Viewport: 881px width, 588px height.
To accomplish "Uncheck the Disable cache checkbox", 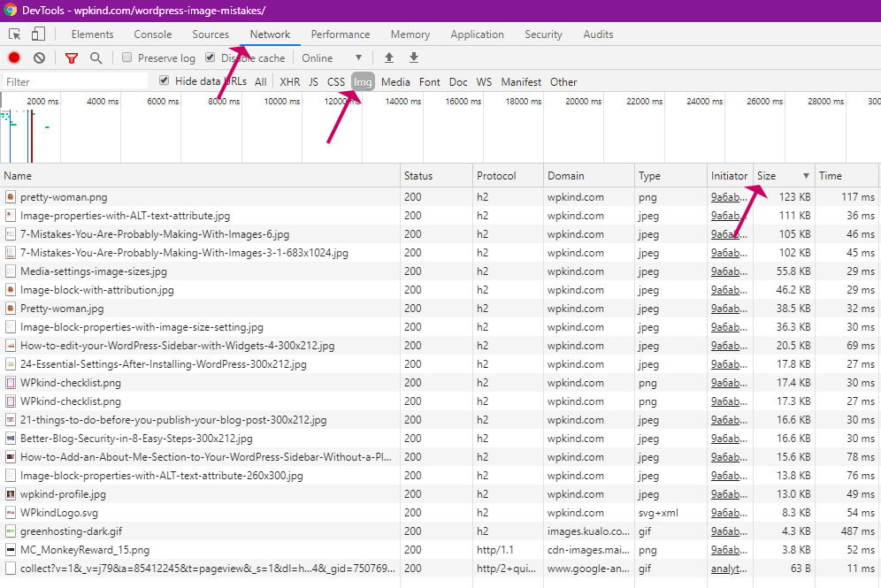I will [x=211, y=57].
